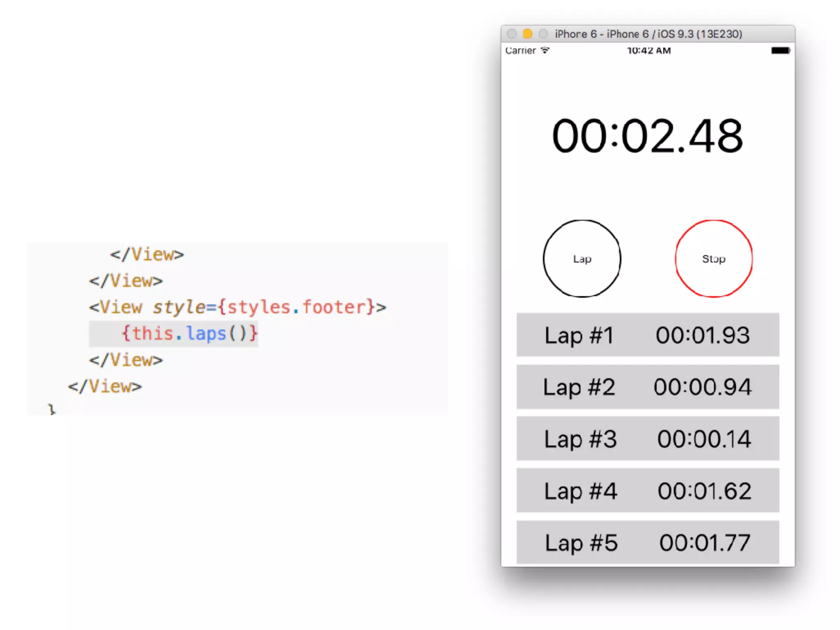Tap the Carrier label in status bar
840x630 pixels.
coord(520,50)
